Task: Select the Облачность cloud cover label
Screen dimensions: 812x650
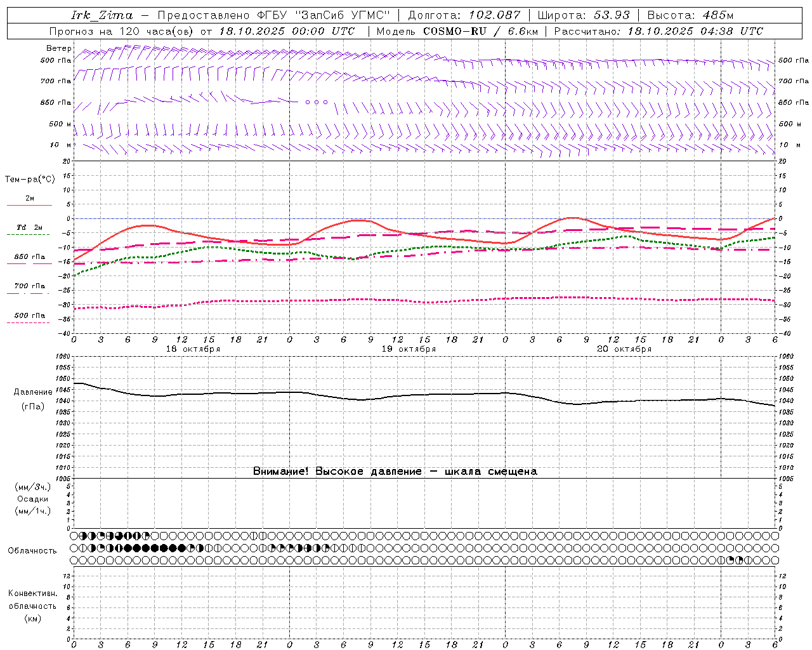Action: pyautogui.click(x=32, y=550)
